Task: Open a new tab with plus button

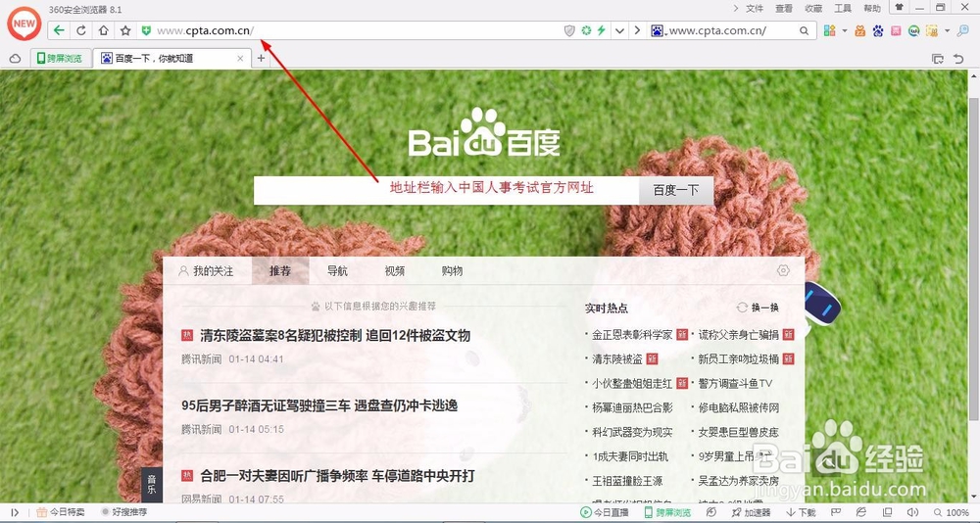Action: (262, 58)
